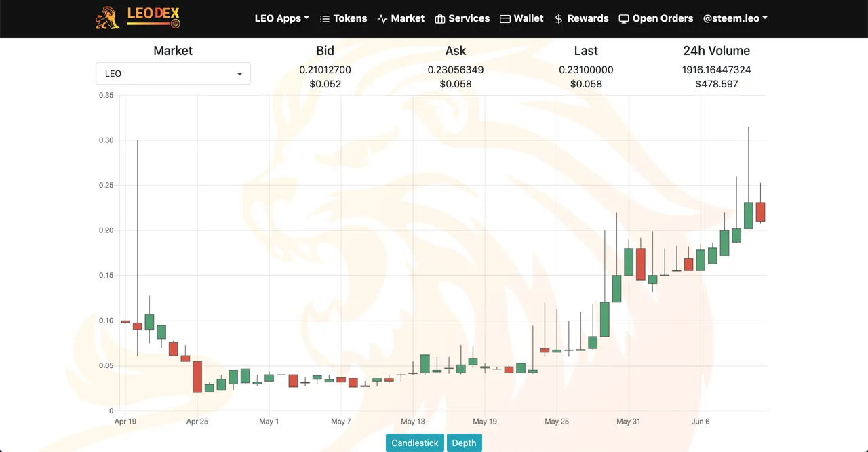Click the Bid price 0.21012700
Screen dimensions: 868x452
pos(325,70)
